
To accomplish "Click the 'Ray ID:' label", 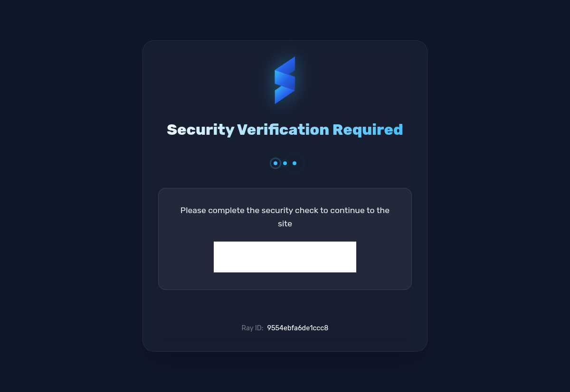I will tap(252, 328).
